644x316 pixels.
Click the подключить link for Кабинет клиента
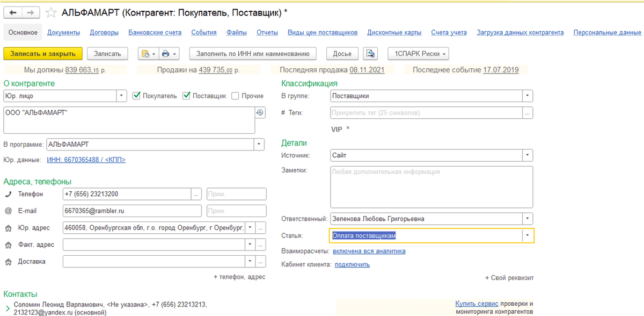point(352,264)
